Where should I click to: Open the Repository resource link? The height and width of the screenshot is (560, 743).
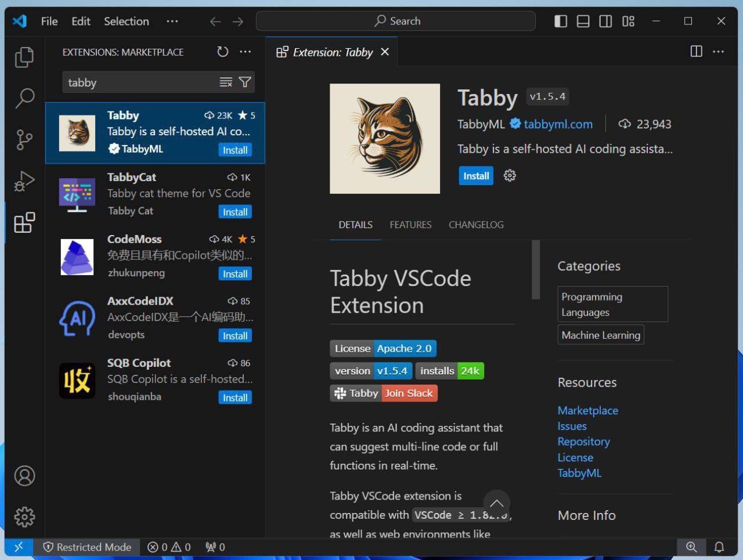[x=583, y=442]
